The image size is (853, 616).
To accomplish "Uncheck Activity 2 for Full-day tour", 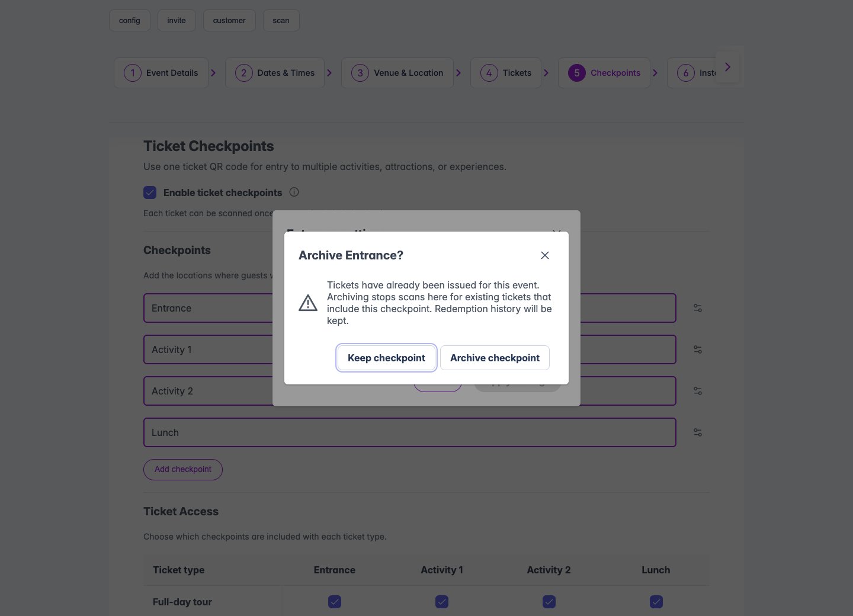I will pyautogui.click(x=549, y=602).
